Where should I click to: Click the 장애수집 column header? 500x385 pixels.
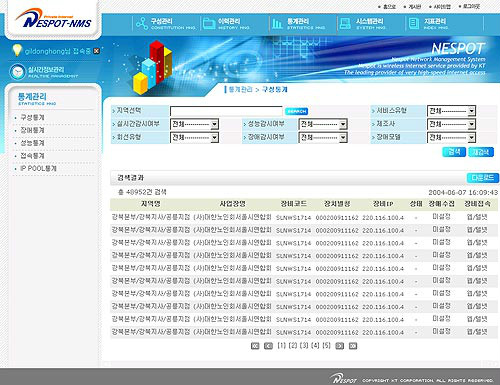coord(441,204)
